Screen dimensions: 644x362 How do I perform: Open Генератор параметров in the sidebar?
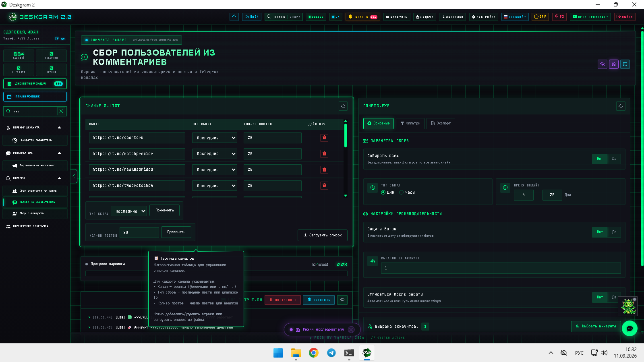click(x=35, y=140)
